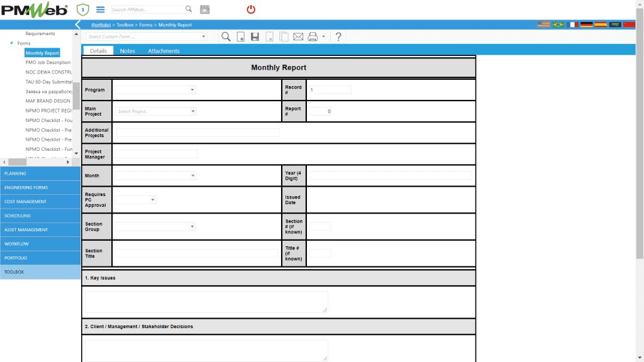Open the Engineering Forms module section
Viewport: 644px width, 362px height.
(40, 187)
